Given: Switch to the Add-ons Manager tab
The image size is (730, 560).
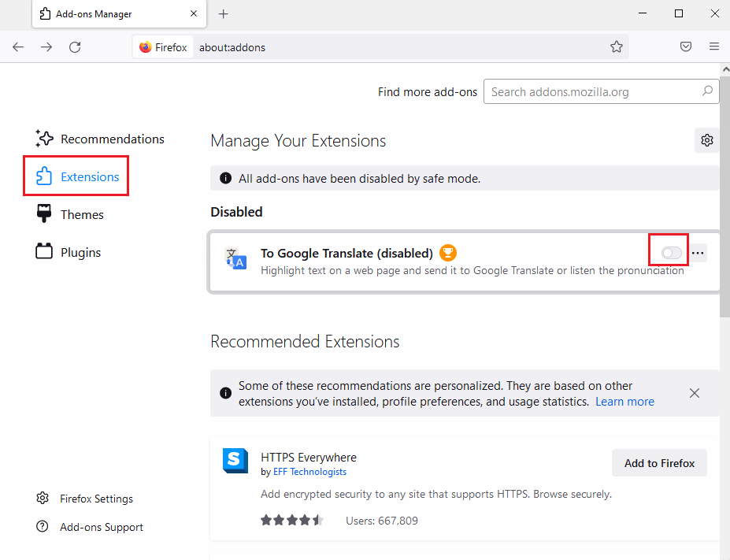Looking at the screenshot, I should click(102, 13).
